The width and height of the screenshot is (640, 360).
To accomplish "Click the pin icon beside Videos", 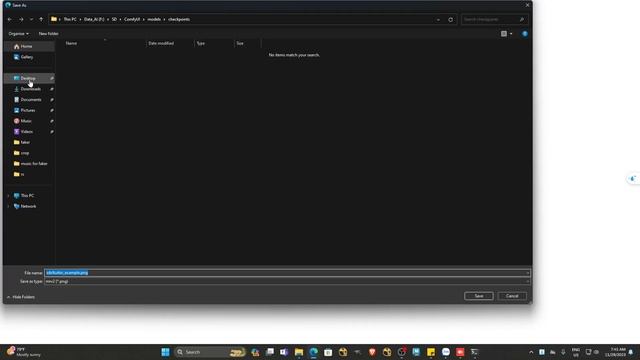I will (x=52, y=131).
